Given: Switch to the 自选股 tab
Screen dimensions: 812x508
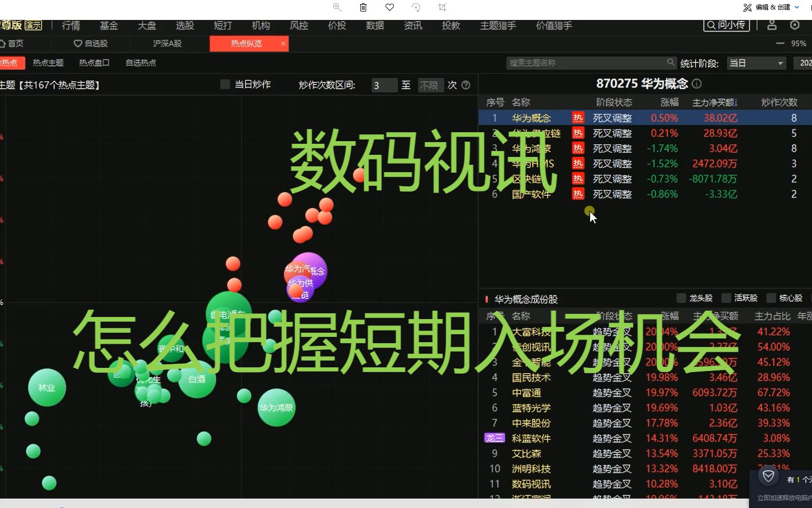Looking at the screenshot, I should coord(91,44).
